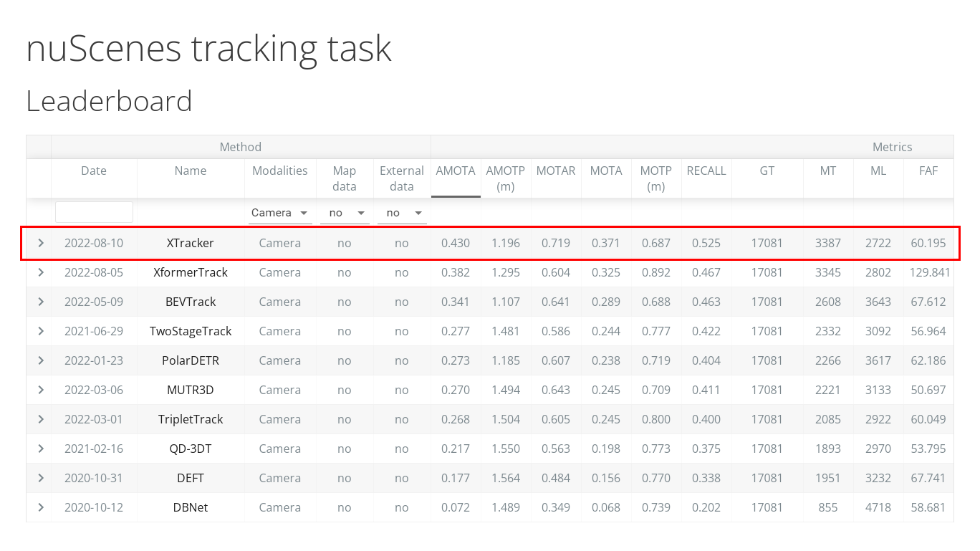Expand the DBNet row chevron
Screen dimensions: 980x551
coord(41,507)
